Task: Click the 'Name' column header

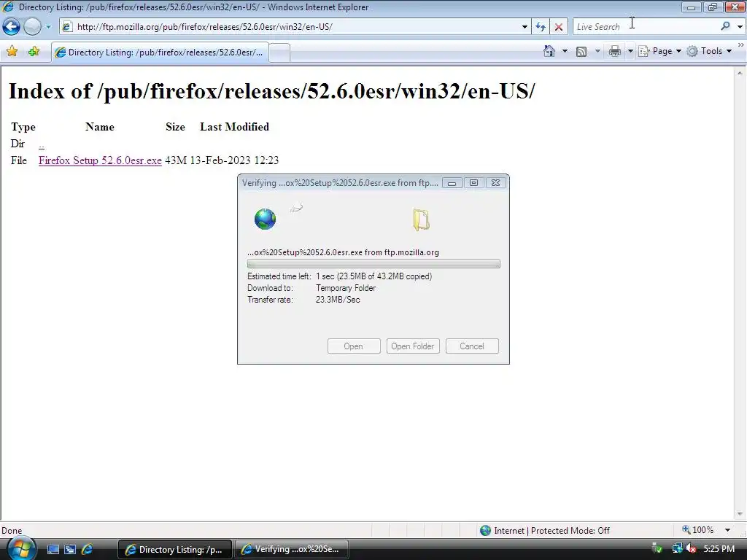Action: coord(99,127)
